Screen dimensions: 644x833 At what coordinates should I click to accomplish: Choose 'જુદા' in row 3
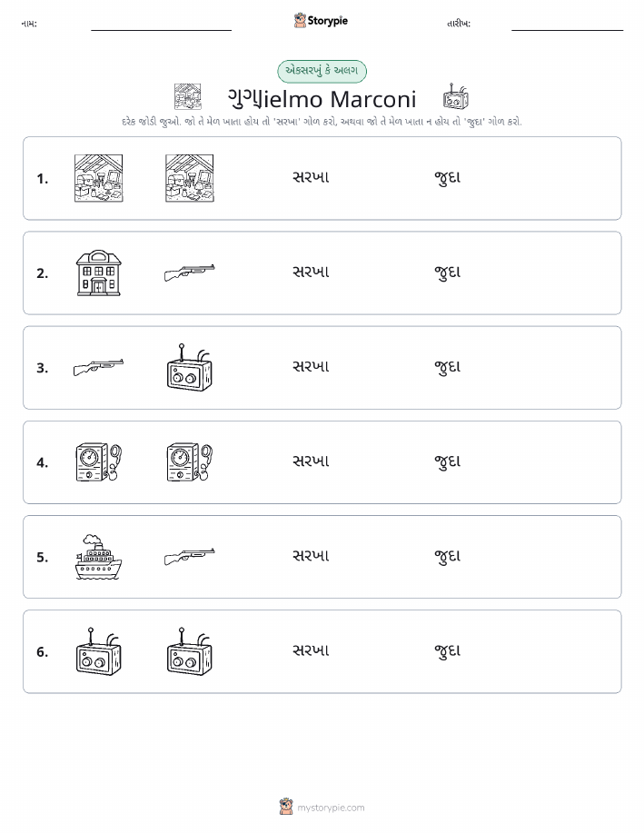coord(448,368)
